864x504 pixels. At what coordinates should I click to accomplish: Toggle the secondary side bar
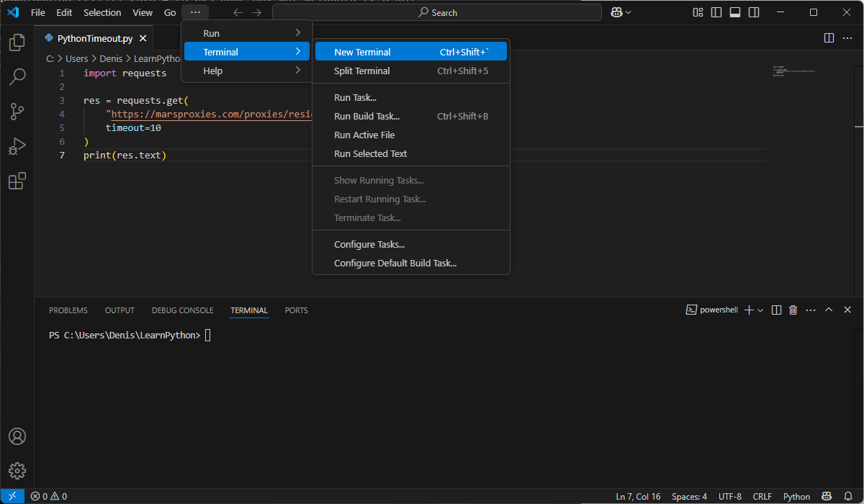click(754, 12)
